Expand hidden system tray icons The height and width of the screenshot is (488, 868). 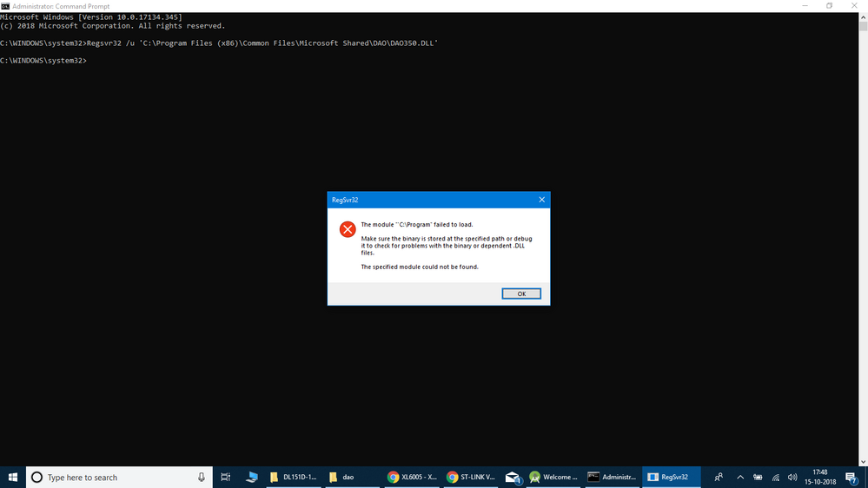(740, 477)
